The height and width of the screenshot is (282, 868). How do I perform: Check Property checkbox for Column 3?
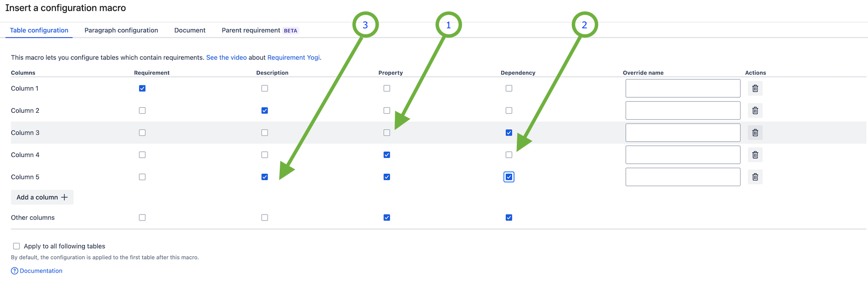[387, 133]
